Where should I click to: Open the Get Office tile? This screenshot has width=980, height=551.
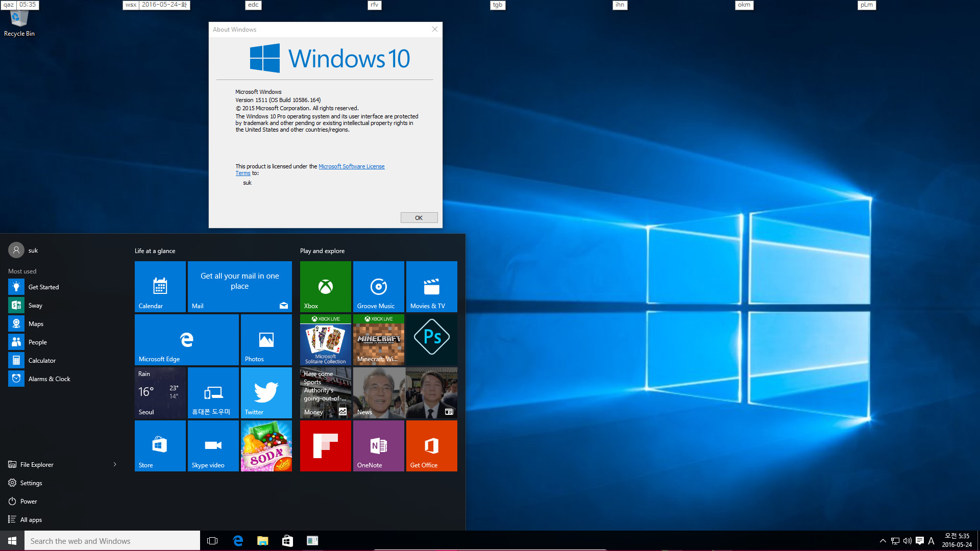432,446
